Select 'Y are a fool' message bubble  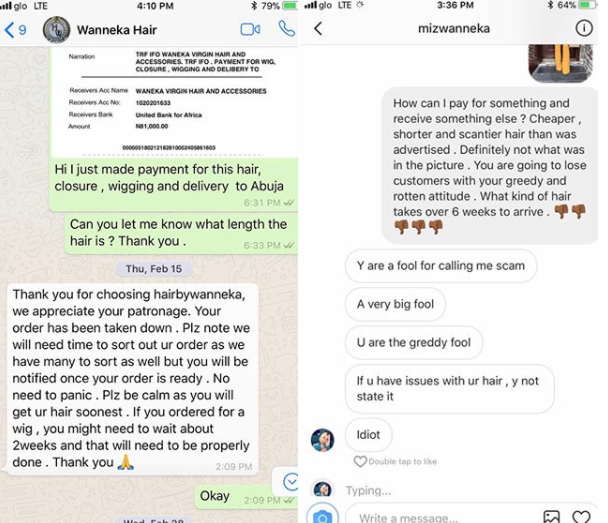(441, 266)
